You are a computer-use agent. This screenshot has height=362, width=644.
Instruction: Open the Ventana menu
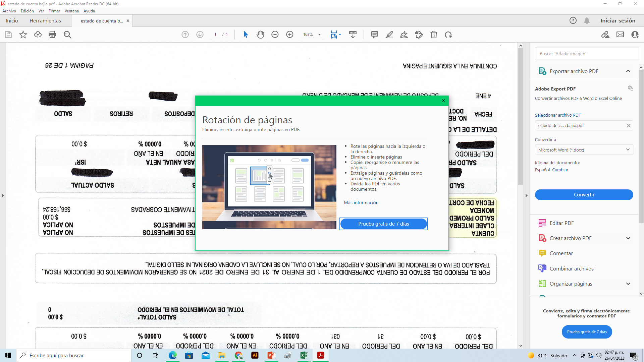(72, 11)
